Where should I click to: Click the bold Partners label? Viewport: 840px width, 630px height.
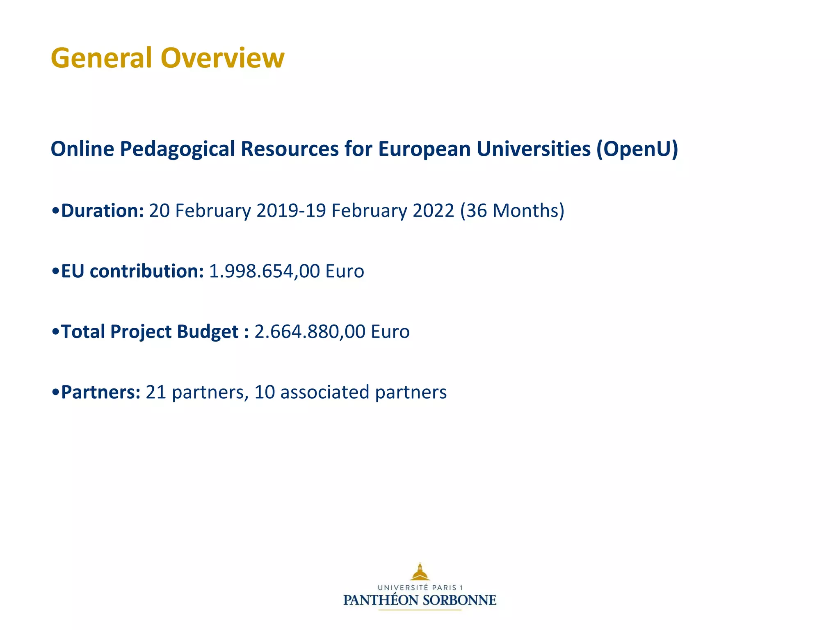[x=100, y=392]
